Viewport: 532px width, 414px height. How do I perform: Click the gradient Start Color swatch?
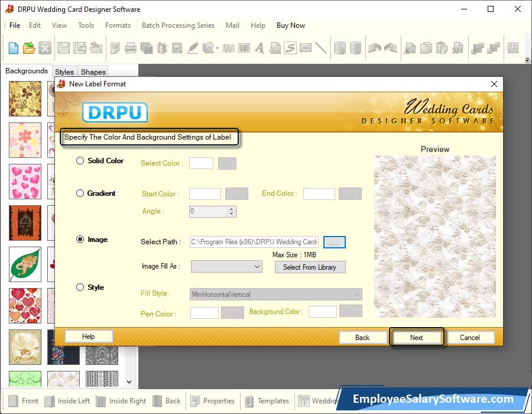coord(205,194)
